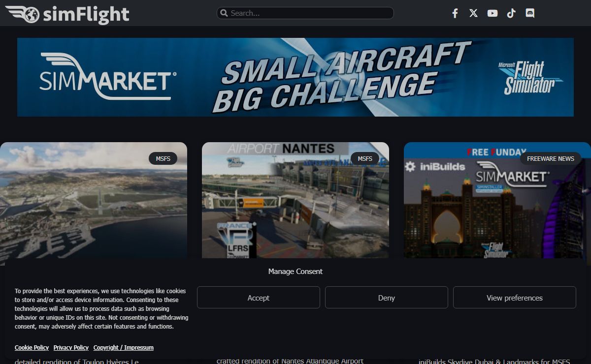Deny cookies in consent dialog

(387, 298)
